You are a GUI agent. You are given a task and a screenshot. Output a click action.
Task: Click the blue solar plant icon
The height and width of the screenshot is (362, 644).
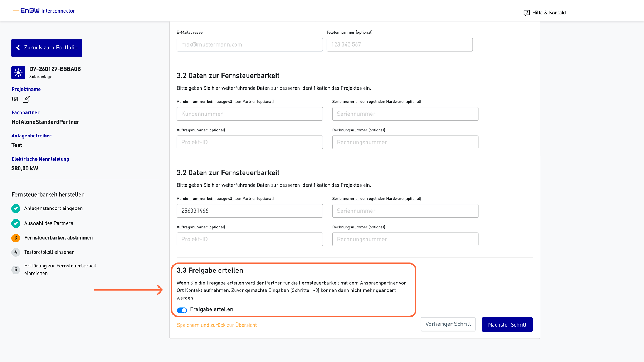18,73
